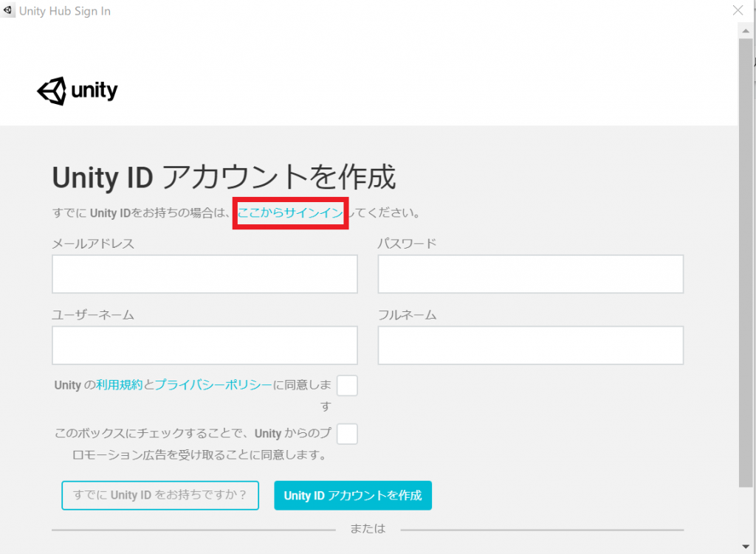Click into the フルネーム field
The height and width of the screenshot is (554, 756).
tap(530, 345)
